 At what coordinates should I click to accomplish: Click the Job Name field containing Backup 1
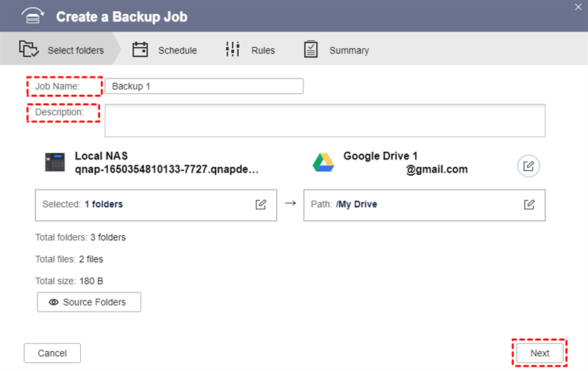click(x=204, y=87)
